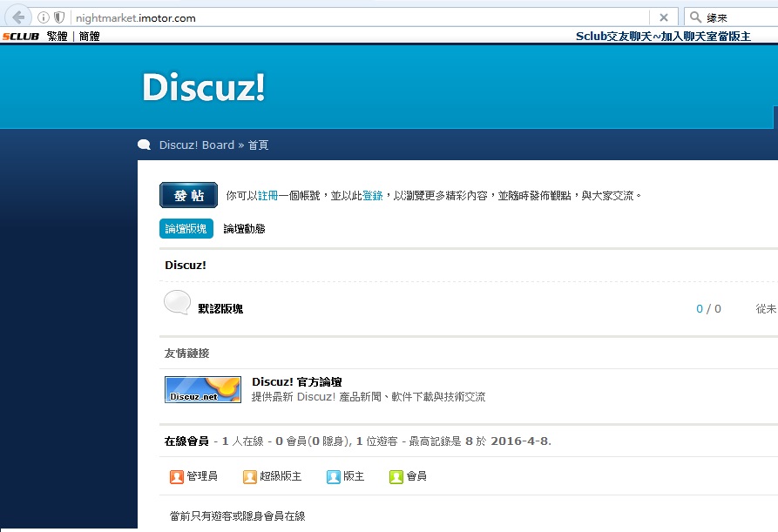Open the 註冊 register link

267,195
